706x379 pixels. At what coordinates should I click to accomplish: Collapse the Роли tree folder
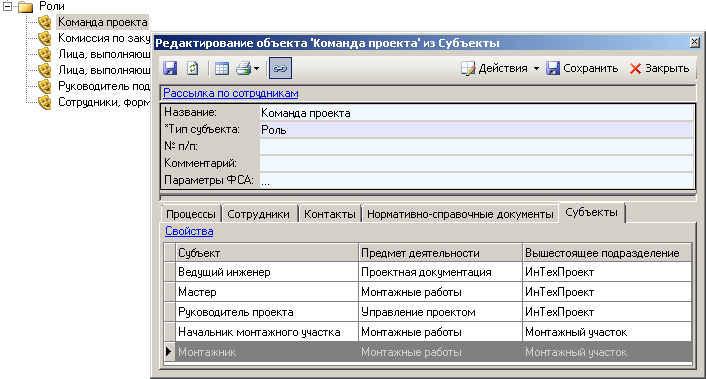point(7,6)
